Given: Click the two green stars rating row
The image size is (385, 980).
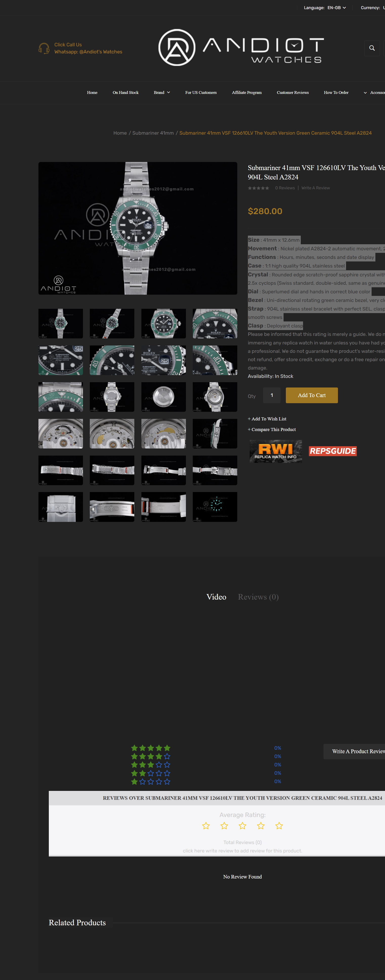Looking at the screenshot, I should pos(151,773).
